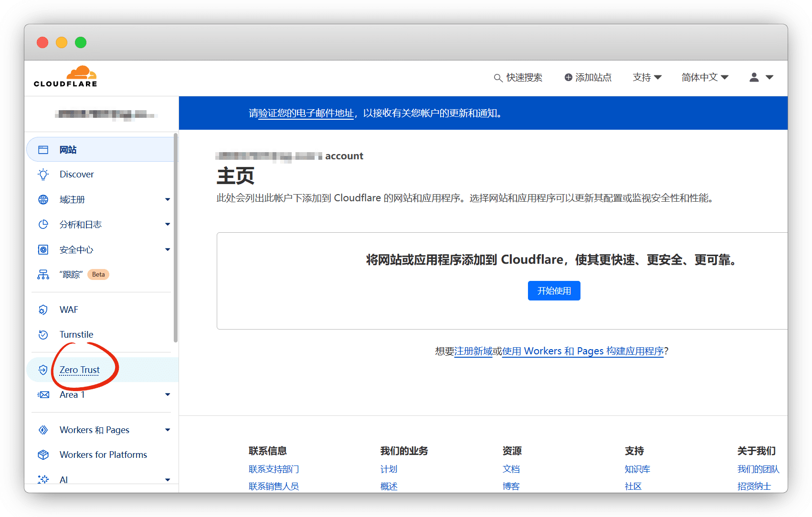Open the 社区 footer link
Image resolution: width=812 pixels, height=517 pixels.
[x=633, y=486]
